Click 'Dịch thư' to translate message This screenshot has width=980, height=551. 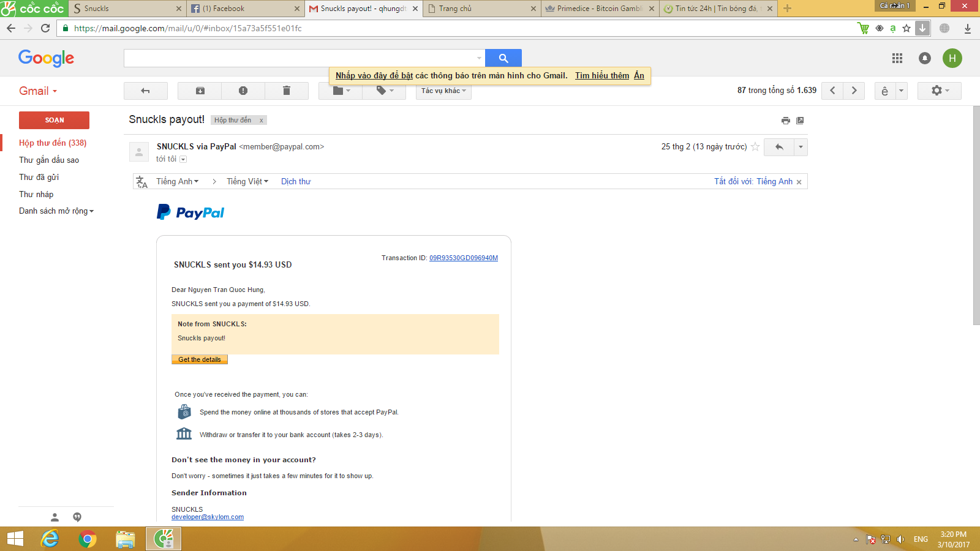tap(296, 181)
